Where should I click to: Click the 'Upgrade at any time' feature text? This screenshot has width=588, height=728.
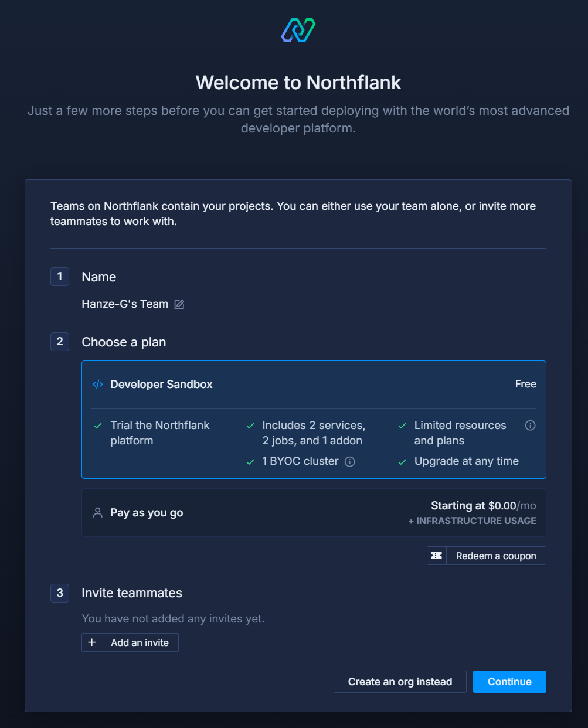[x=467, y=461]
